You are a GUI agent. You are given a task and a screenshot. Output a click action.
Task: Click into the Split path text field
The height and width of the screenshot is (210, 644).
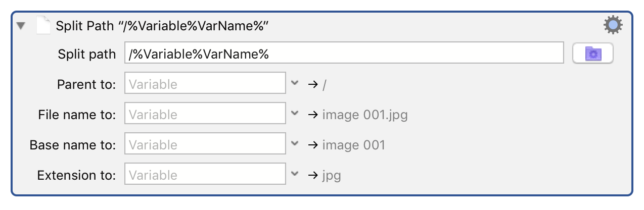[344, 53]
